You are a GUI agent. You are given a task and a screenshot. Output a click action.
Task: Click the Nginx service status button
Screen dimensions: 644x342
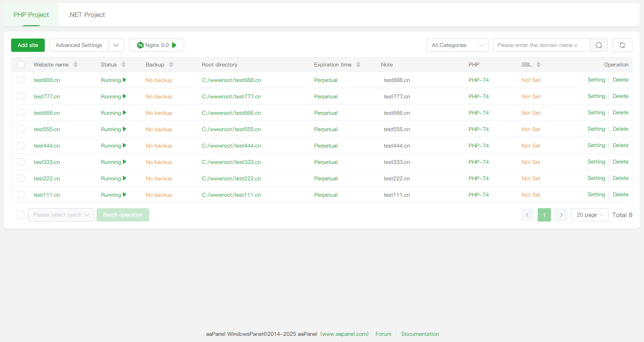[156, 45]
